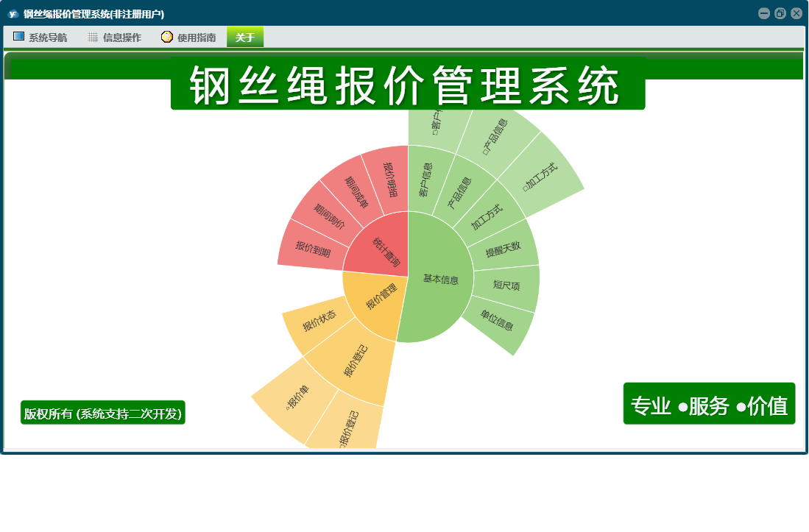Select the 基本信息 center segment
Image resolution: width=809 pixels, height=532 pixels.
(x=440, y=279)
